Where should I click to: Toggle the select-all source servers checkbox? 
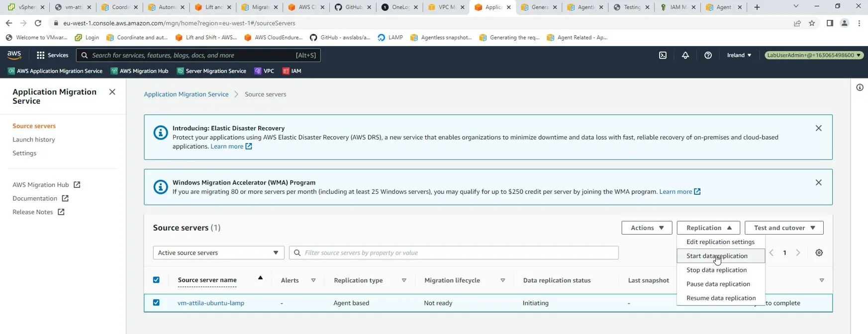tap(156, 280)
